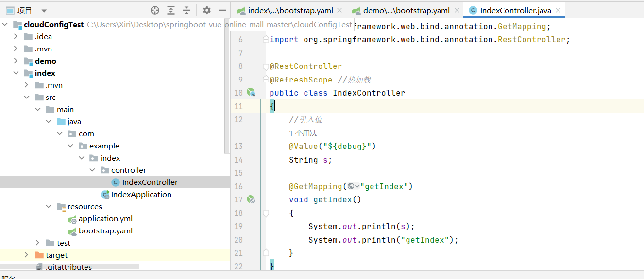Click the project tree horizontal scrollbar

click(x=70, y=267)
